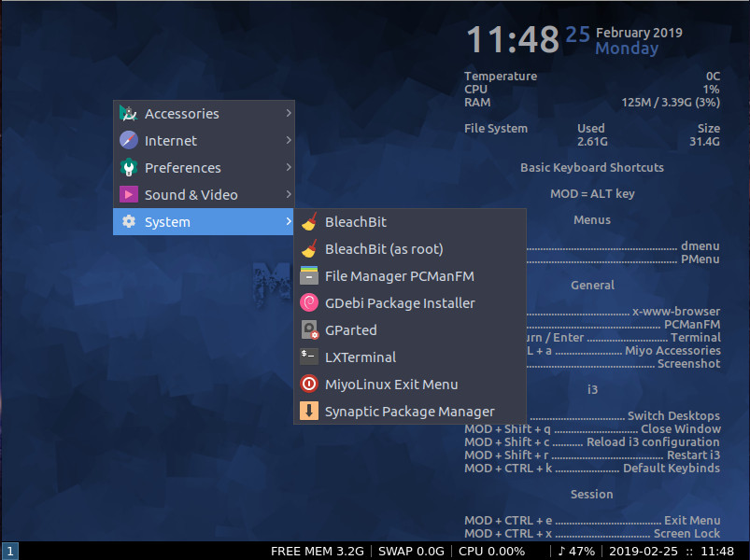Launch Synaptic Package Manager
This screenshot has height=560, width=750.
[410, 412]
